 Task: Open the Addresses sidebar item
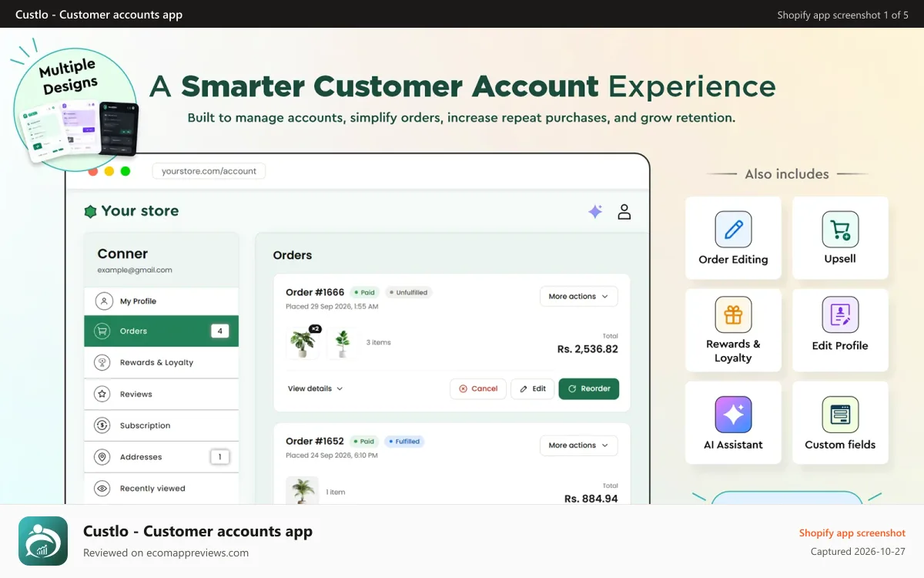161,457
